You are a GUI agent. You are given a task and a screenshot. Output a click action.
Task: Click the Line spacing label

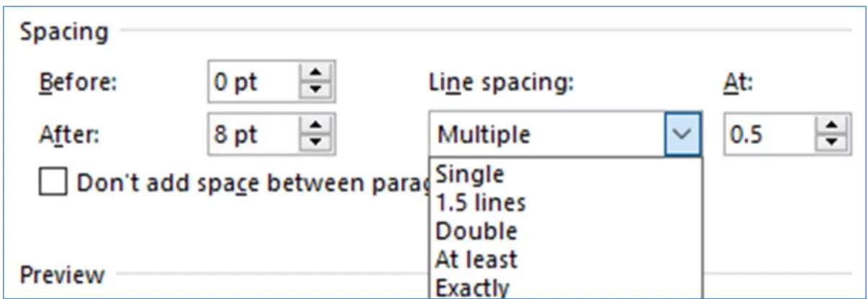tap(500, 82)
